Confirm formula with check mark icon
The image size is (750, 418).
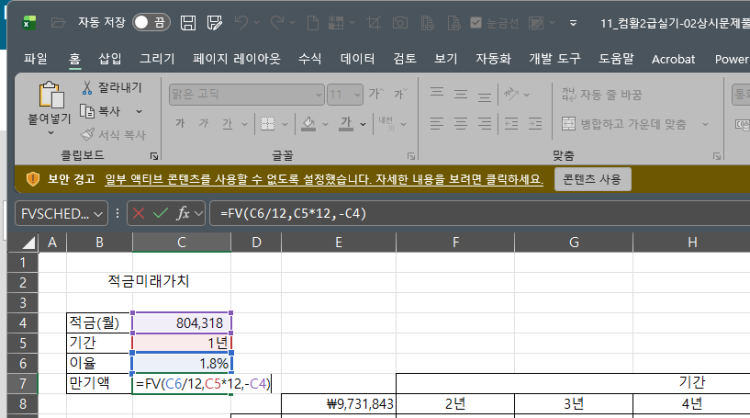coord(161,213)
